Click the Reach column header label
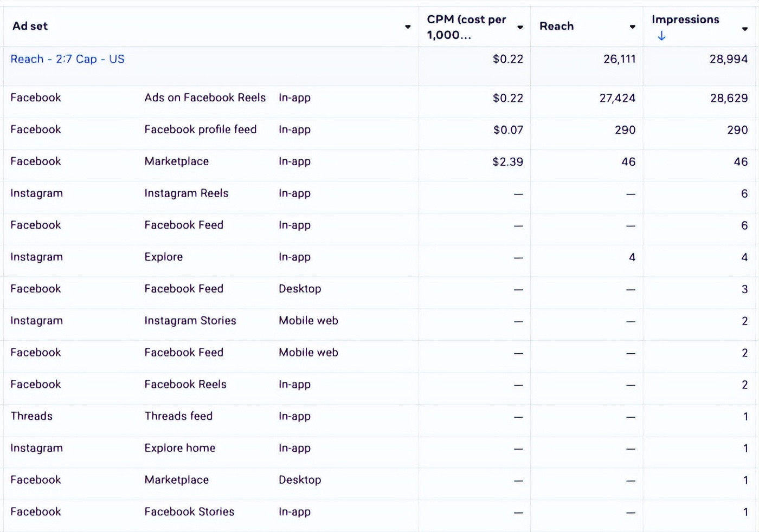The width and height of the screenshot is (759, 532). pyautogui.click(x=556, y=26)
